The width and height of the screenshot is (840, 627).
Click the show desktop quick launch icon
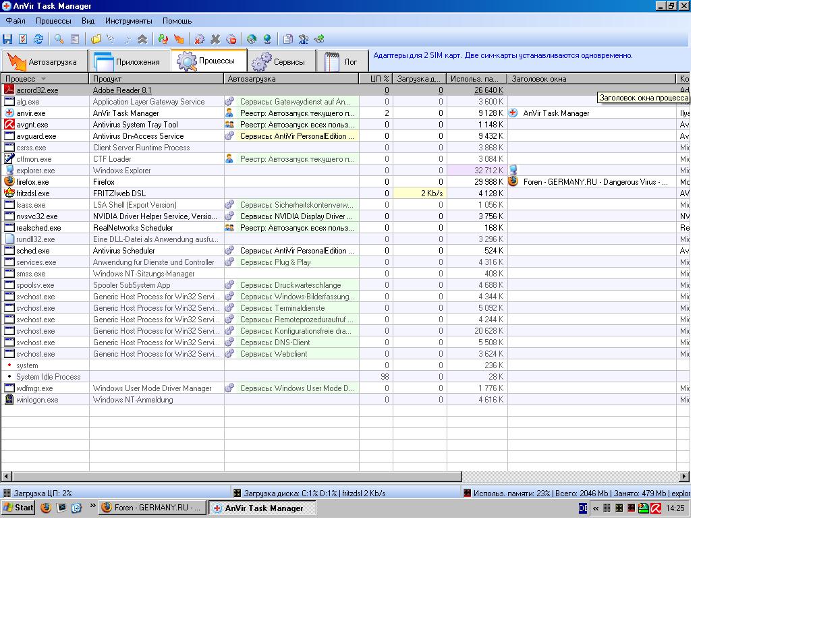(61, 508)
